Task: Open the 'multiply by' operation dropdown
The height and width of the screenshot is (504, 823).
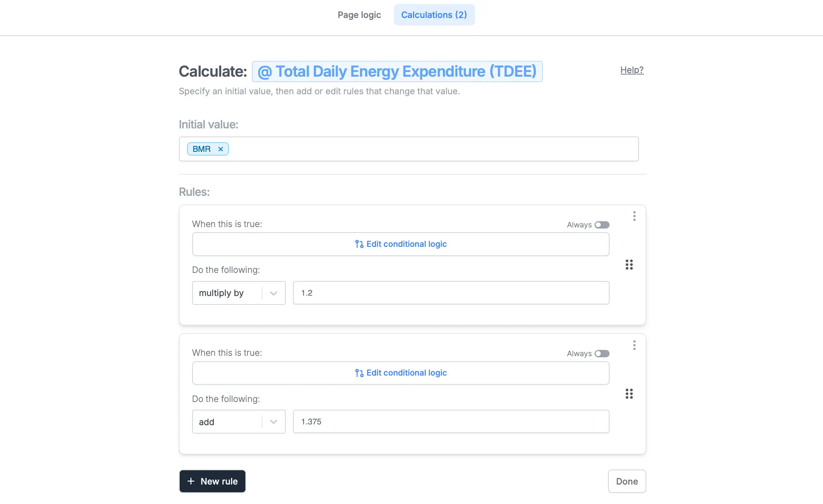Action: click(227, 293)
